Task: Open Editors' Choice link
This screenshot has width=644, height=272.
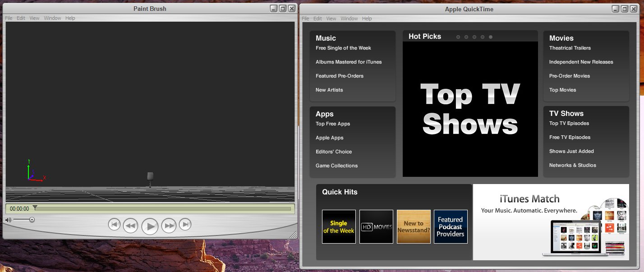Action: (334, 152)
